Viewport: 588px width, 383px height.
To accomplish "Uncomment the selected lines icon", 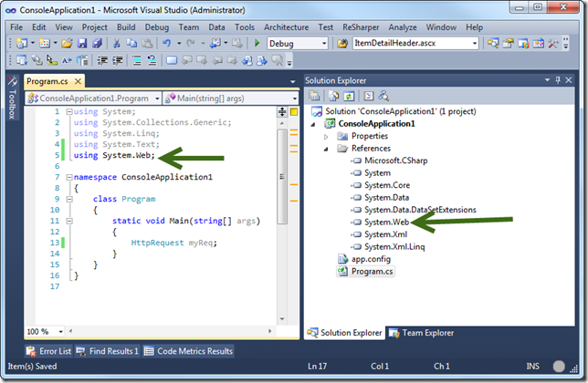I will [152, 60].
